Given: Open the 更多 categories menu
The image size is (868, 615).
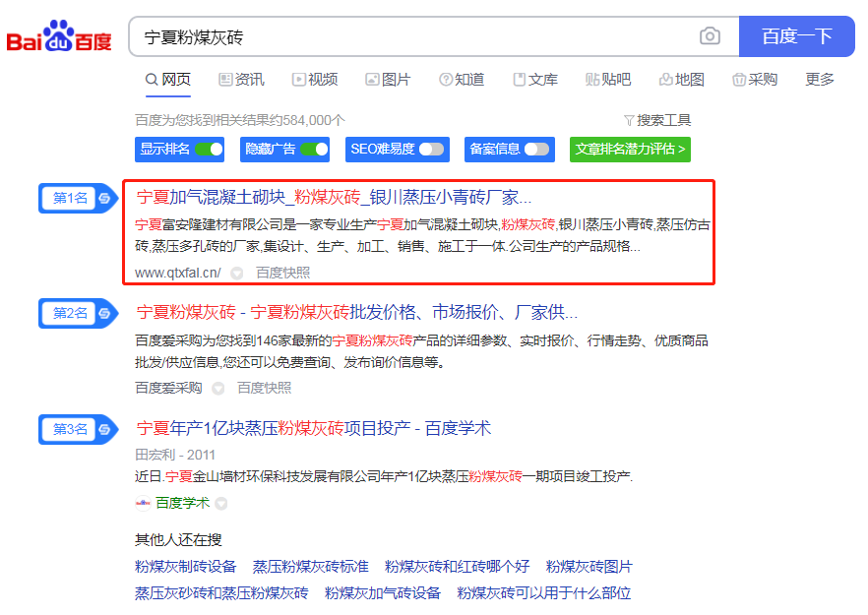Looking at the screenshot, I should (x=819, y=80).
